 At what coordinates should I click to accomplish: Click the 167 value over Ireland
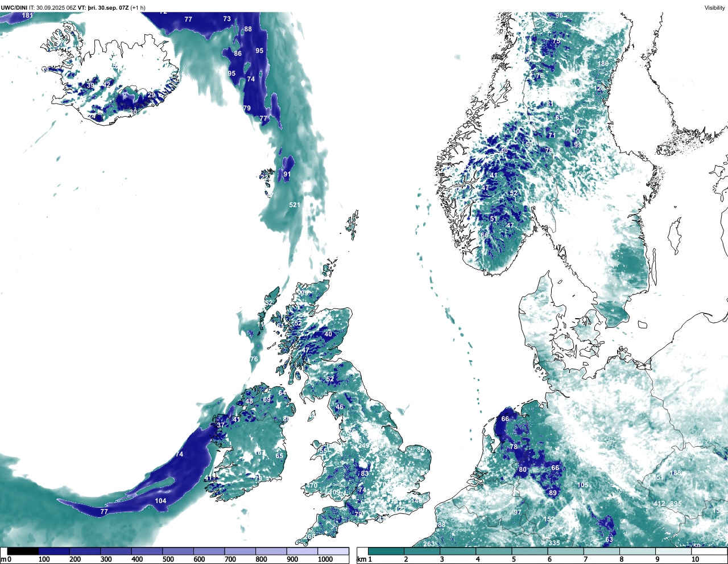259,453
